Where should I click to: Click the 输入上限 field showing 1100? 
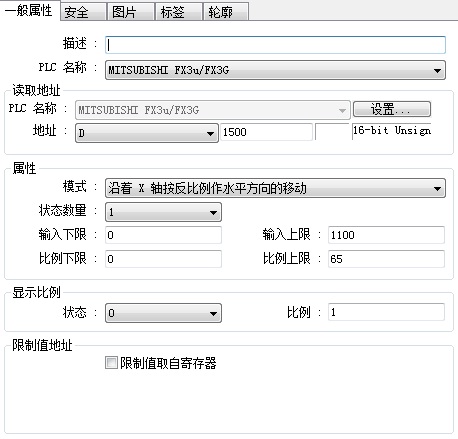pos(386,235)
